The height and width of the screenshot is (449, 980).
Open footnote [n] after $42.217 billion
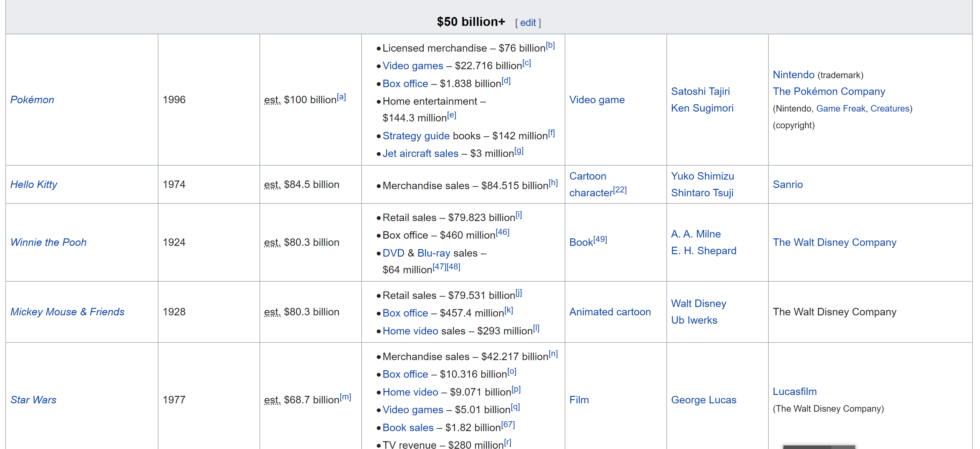[553, 354]
